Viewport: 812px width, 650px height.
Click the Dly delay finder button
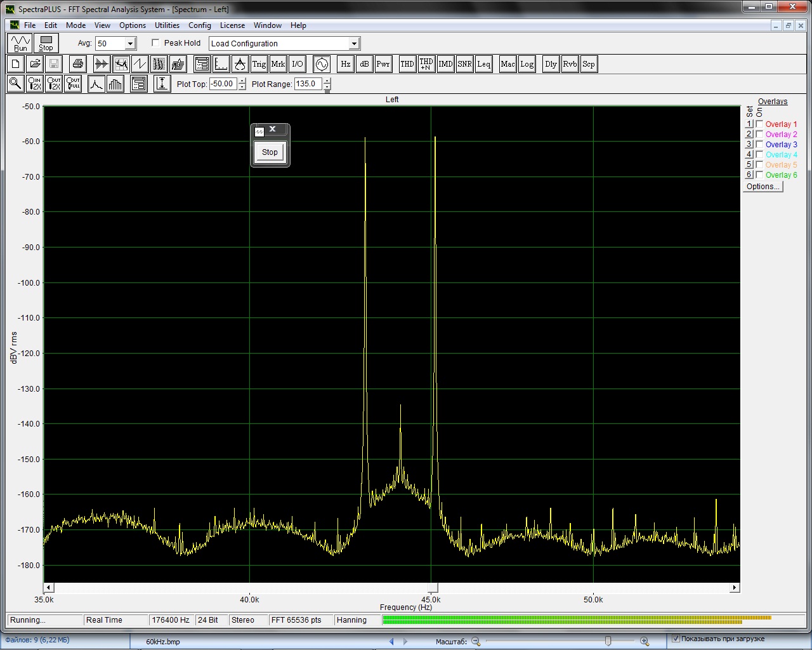[x=551, y=64]
